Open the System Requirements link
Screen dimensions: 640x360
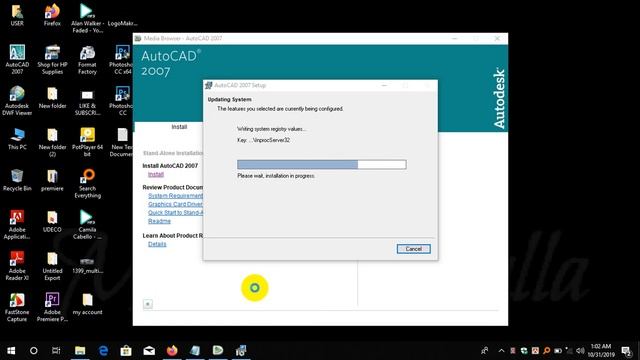coord(175,196)
